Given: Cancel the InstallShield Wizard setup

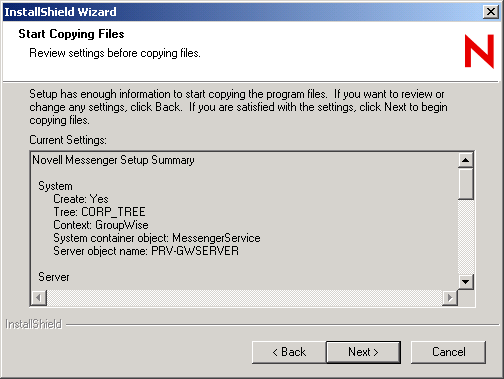Looking at the screenshot, I should (x=448, y=352).
